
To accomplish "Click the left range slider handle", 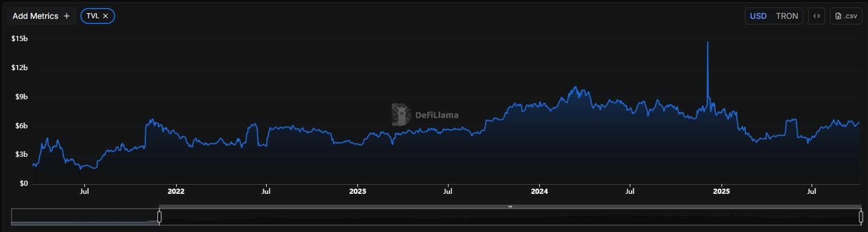I will pyautogui.click(x=160, y=217).
